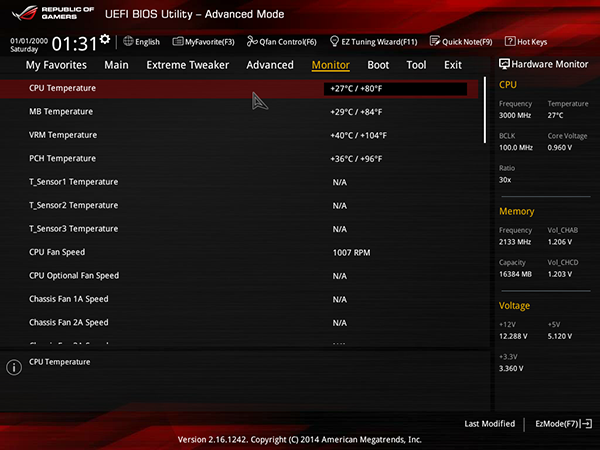
Task: Select the MB Temperature row
Action: [239, 112]
